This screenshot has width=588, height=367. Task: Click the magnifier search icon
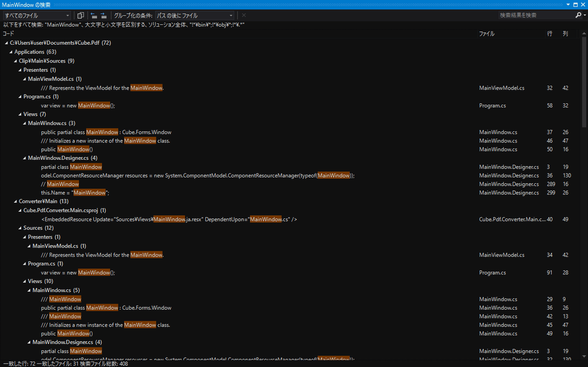pos(578,15)
